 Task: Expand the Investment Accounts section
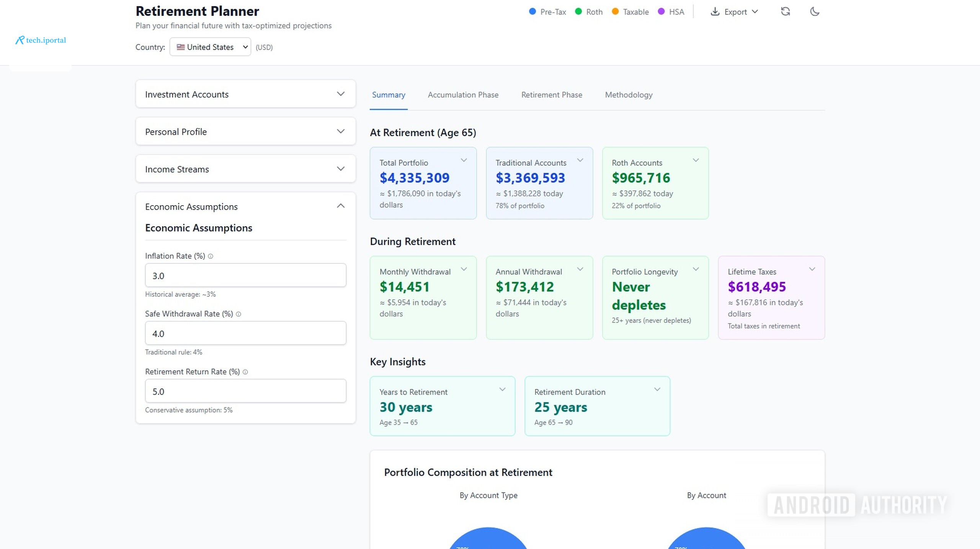tap(245, 94)
